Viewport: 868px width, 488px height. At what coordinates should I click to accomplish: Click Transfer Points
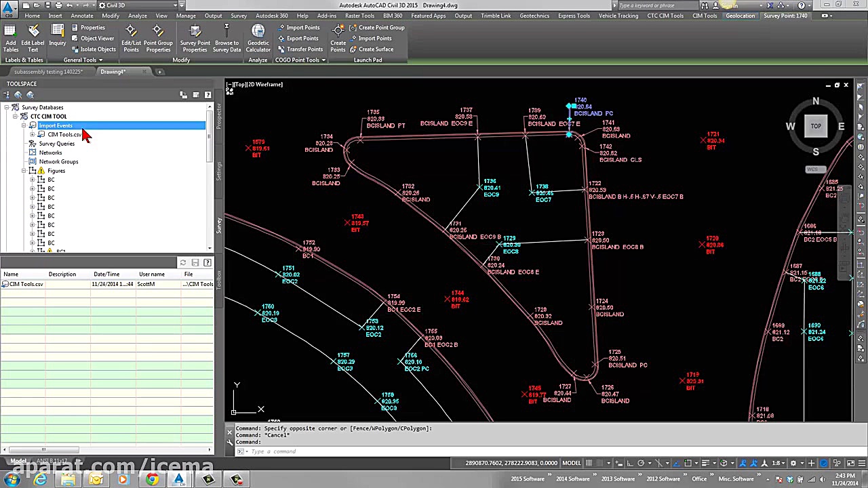[x=300, y=49]
